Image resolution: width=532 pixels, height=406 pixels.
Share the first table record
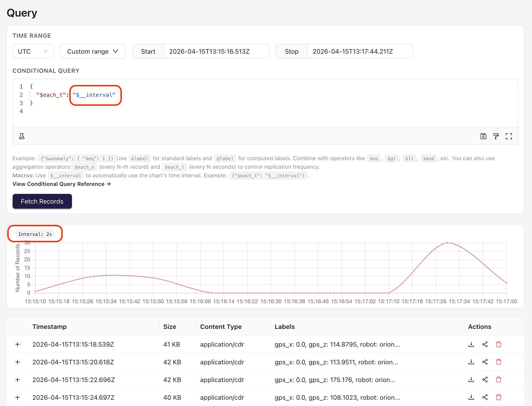coord(485,344)
